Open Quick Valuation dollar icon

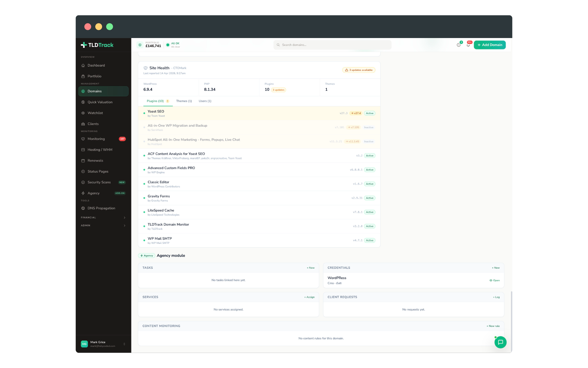(83, 102)
